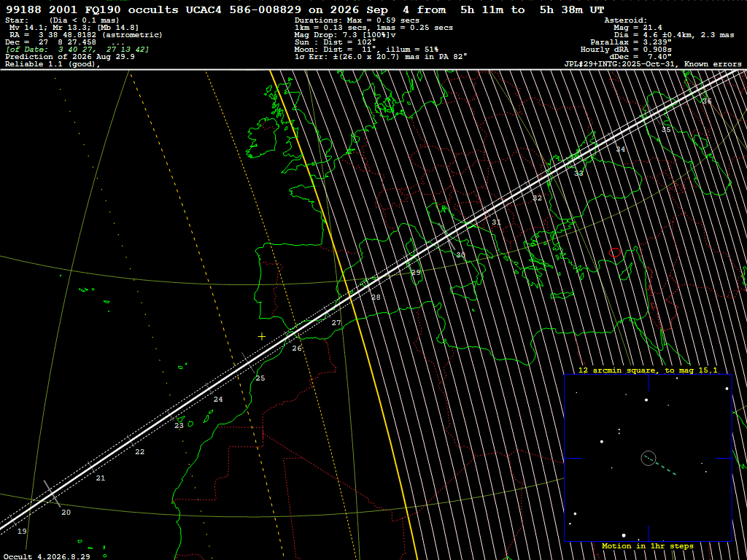
Task: Click the red circle marker near Turkey
Action: (615, 252)
